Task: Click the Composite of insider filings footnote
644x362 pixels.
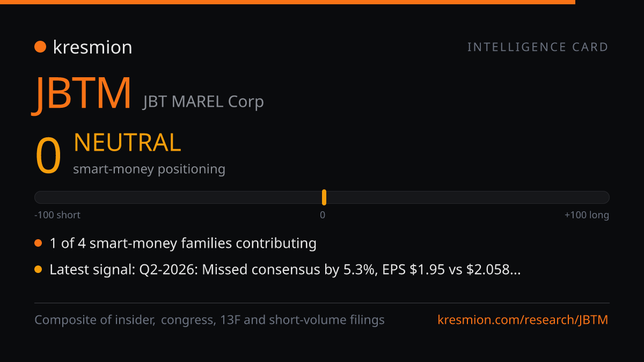Action: click(209, 320)
